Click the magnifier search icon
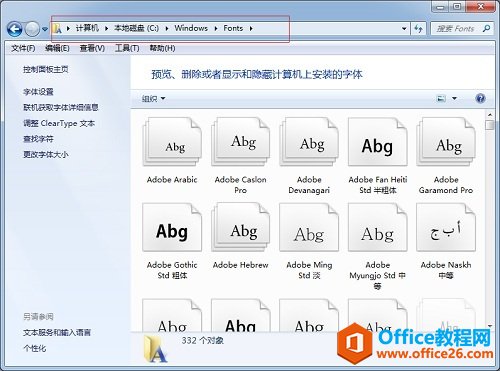Screen dimensions: 500x371 pyautogui.click(x=486, y=29)
